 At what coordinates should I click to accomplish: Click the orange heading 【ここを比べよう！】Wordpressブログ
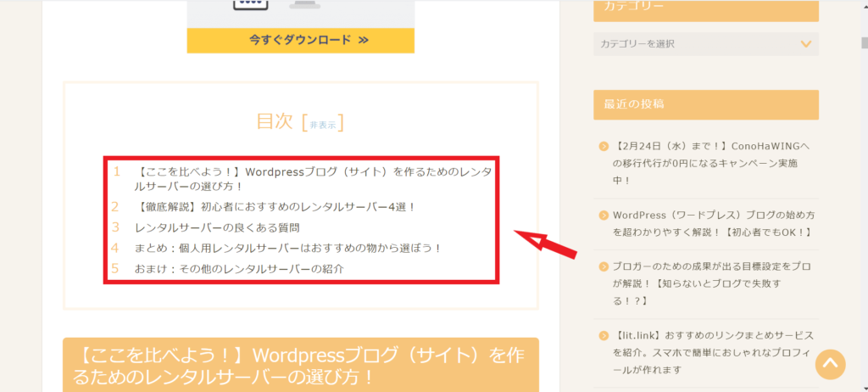point(301,366)
